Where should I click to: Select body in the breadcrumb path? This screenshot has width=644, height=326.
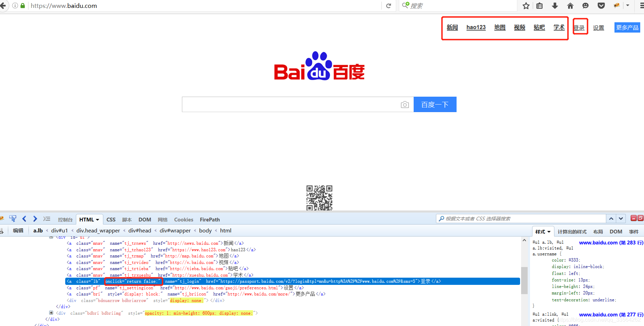(x=205, y=230)
